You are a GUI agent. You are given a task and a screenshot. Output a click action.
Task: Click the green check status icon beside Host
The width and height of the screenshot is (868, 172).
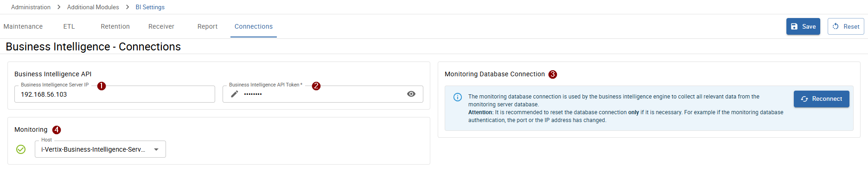pyautogui.click(x=21, y=149)
